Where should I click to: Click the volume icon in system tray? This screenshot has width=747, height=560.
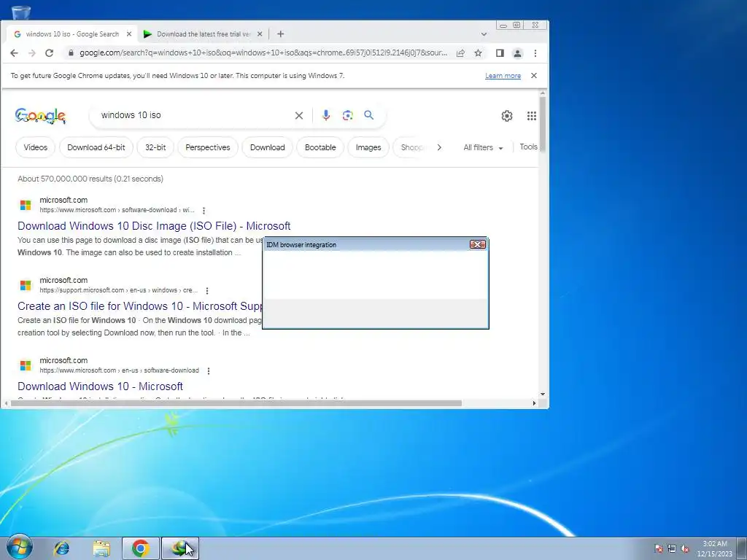[685, 548]
